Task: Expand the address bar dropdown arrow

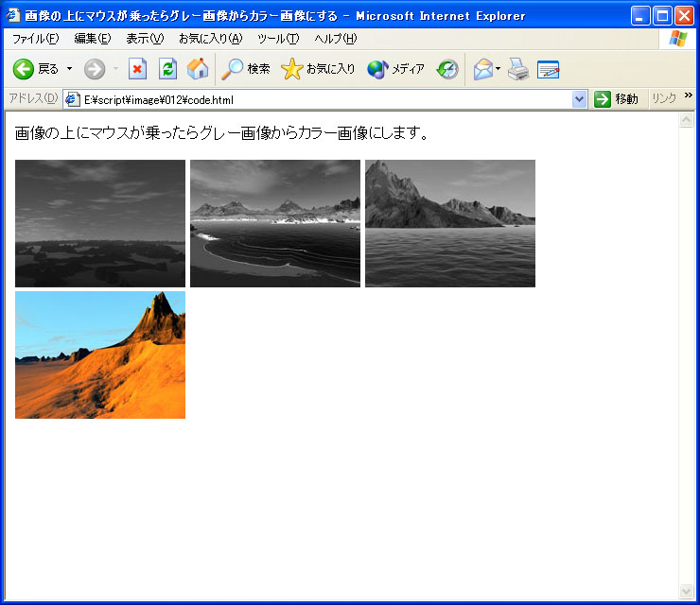Action: click(x=580, y=99)
